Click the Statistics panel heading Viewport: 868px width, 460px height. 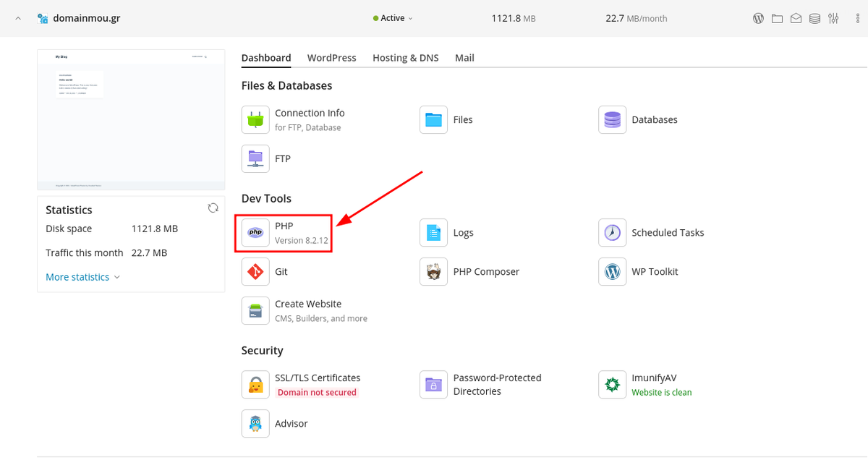pyautogui.click(x=69, y=210)
